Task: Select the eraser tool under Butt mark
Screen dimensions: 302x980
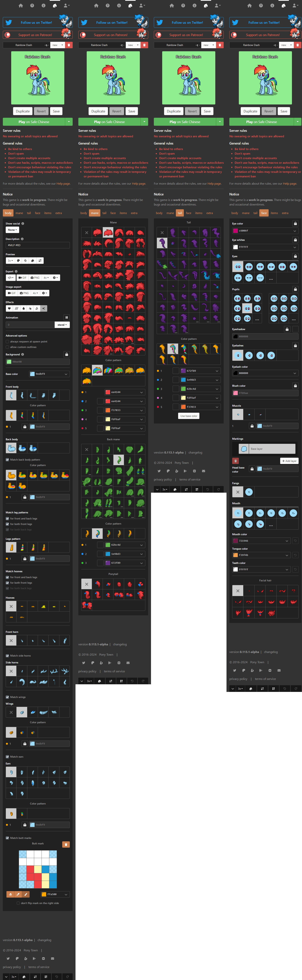Action: click(10, 894)
